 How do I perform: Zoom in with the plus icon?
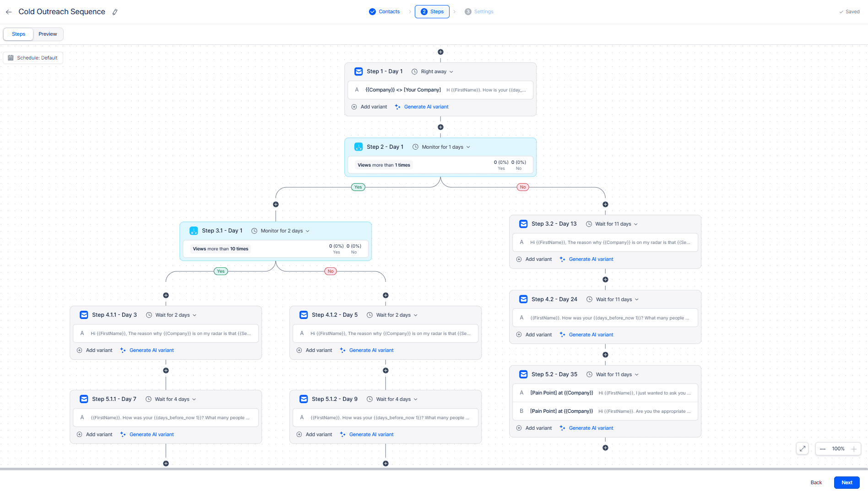[x=854, y=449]
